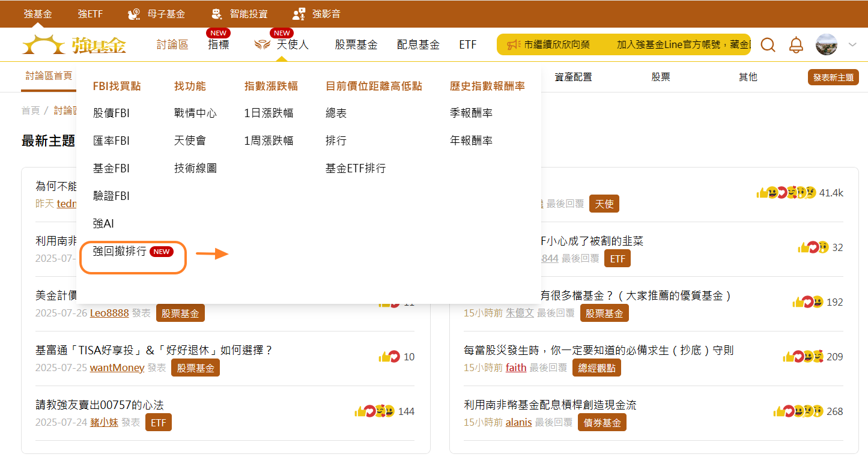Open author link Leo8888
868x469 pixels.
pyautogui.click(x=109, y=313)
